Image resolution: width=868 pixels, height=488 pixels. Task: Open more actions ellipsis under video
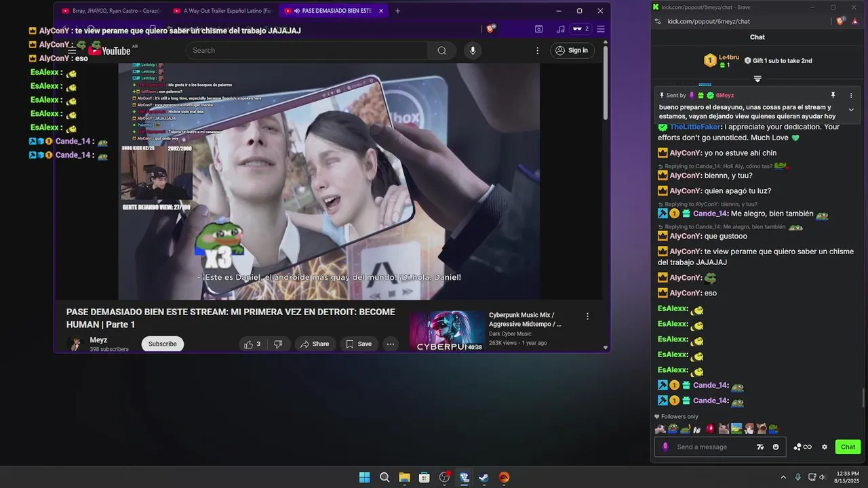coord(391,344)
